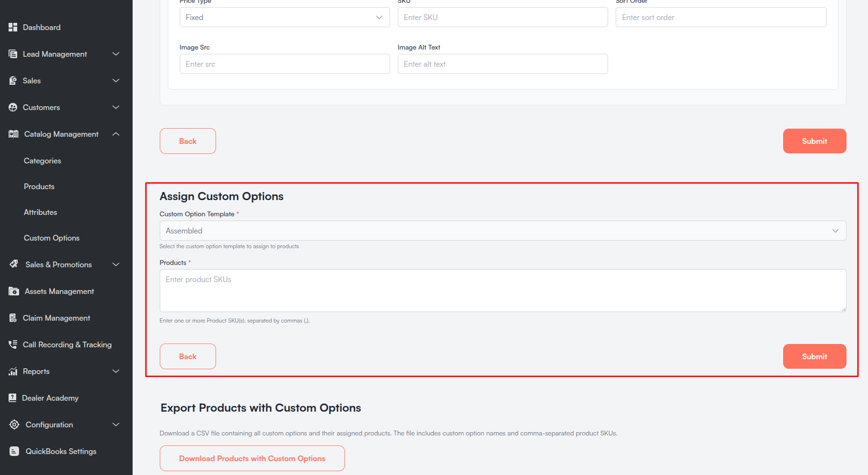The height and width of the screenshot is (475, 868).
Task: Click Back in Assign Custom Options
Action: click(188, 356)
